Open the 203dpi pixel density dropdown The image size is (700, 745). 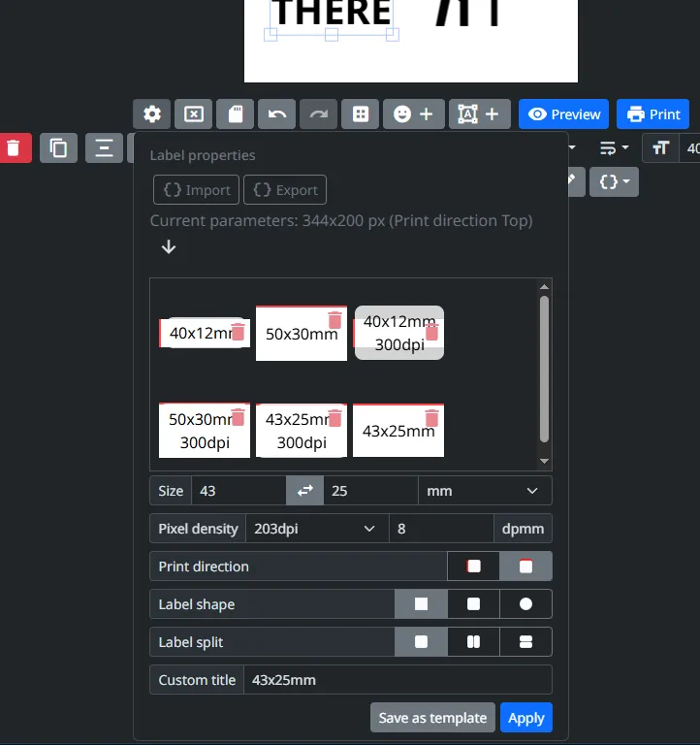317,529
